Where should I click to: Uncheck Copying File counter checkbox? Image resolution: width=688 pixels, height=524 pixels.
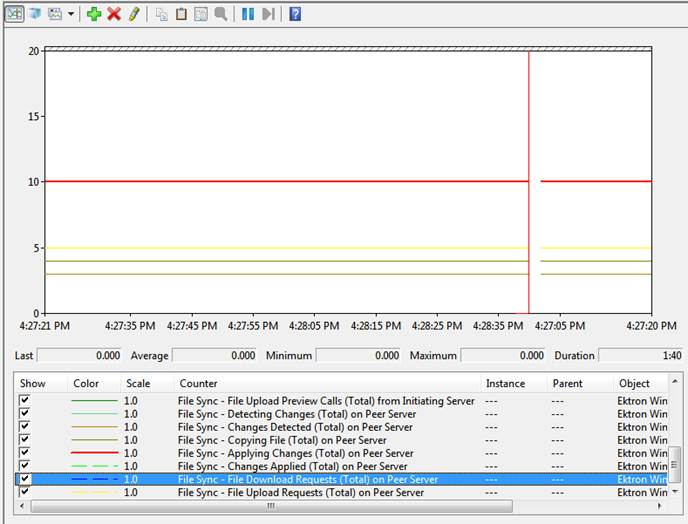pyautogui.click(x=25, y=439)
